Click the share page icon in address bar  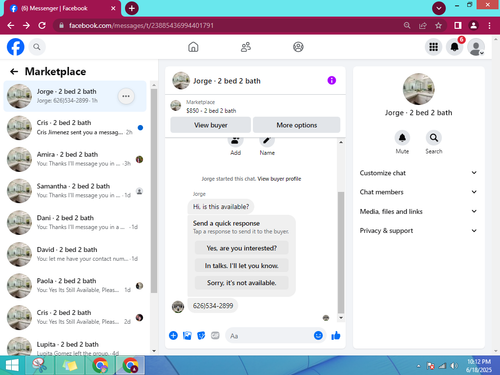click(423, 25)
